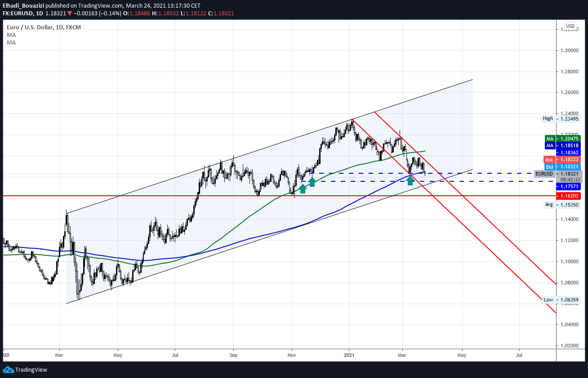Click the 1.30000 price axis tick

click(x=570, y=50)
